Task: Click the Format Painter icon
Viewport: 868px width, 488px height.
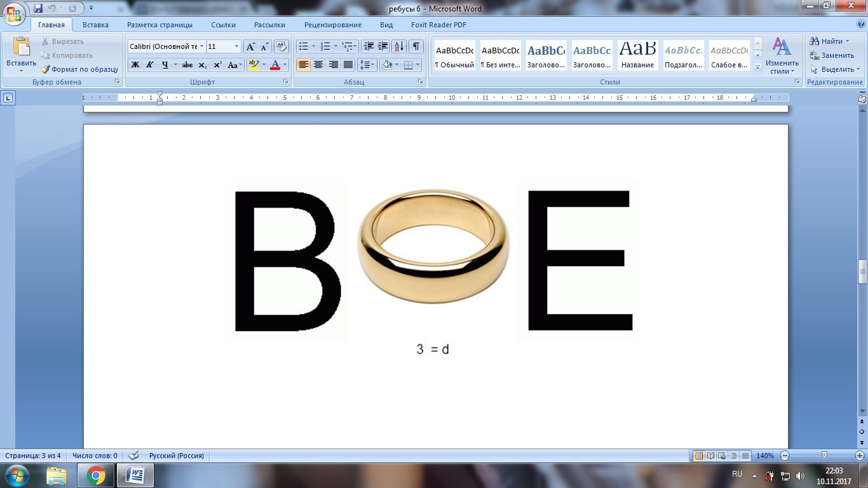Action: 46,69
